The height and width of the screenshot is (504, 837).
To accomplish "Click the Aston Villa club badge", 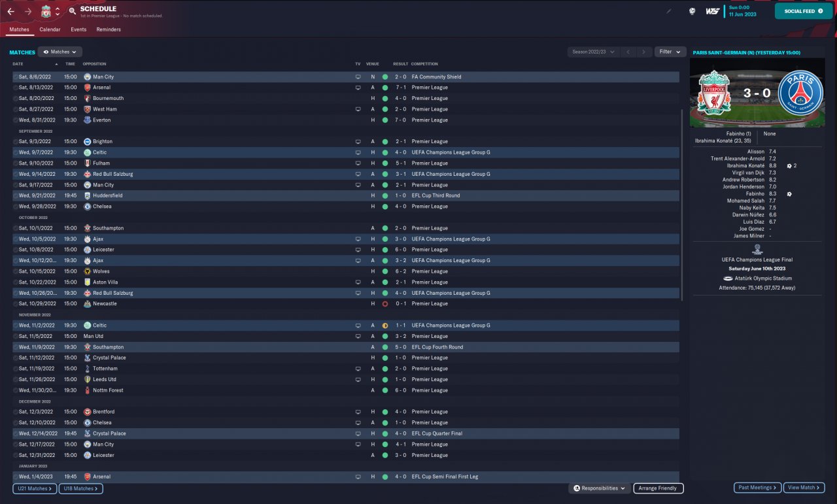I will (87, 282).
